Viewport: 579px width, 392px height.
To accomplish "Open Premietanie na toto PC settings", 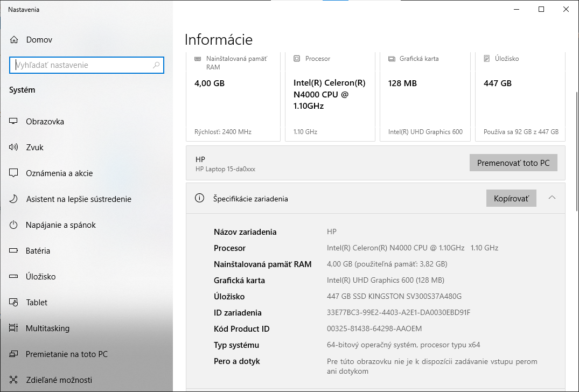I will [13, 354].
